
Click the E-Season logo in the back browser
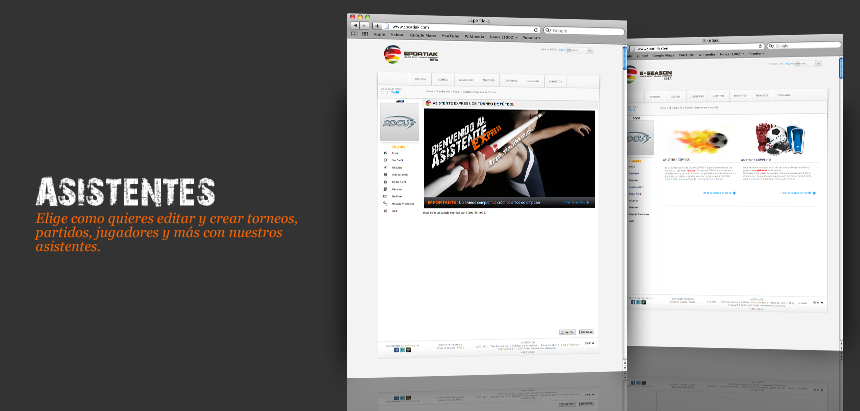tap(655, 75)
